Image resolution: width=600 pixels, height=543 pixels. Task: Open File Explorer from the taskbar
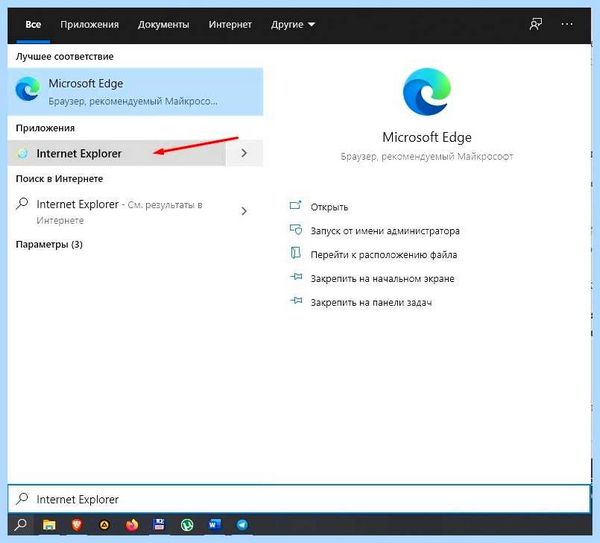[x=49, y=525]
